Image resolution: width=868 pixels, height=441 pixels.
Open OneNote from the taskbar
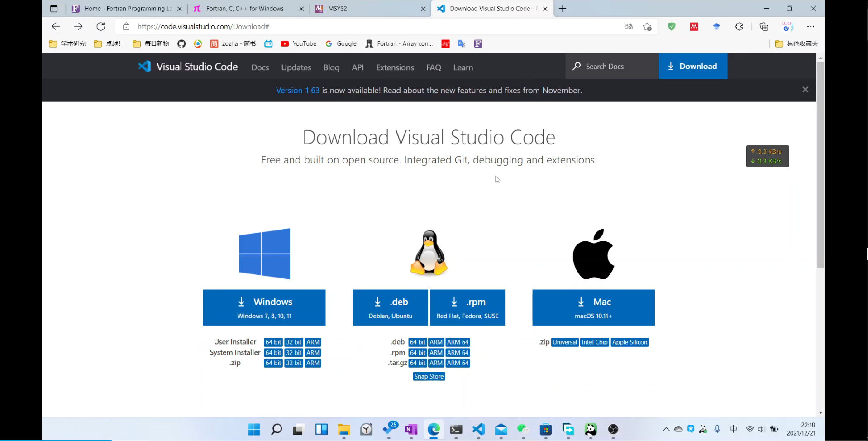(x=411, y=429)
